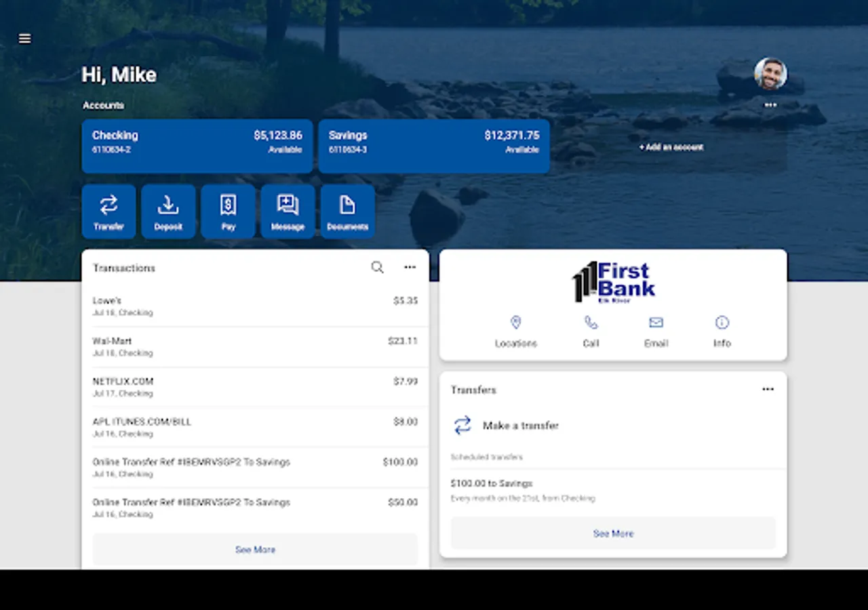Click the Transfers card heading
868x610 pixels.
474,390
